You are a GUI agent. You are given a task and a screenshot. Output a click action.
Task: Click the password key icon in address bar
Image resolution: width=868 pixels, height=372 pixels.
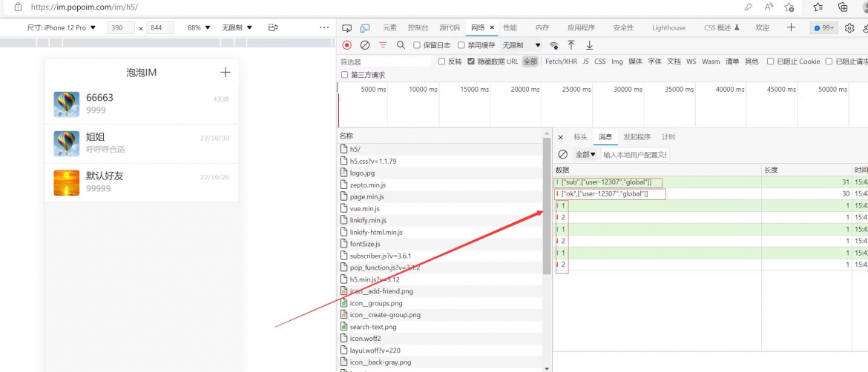[749, 7]
